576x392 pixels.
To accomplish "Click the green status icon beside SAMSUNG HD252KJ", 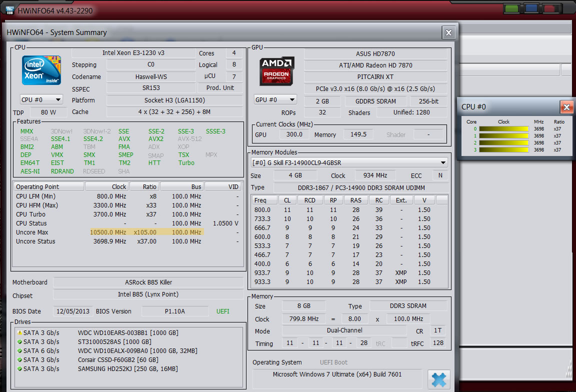I will click(19, 369).
